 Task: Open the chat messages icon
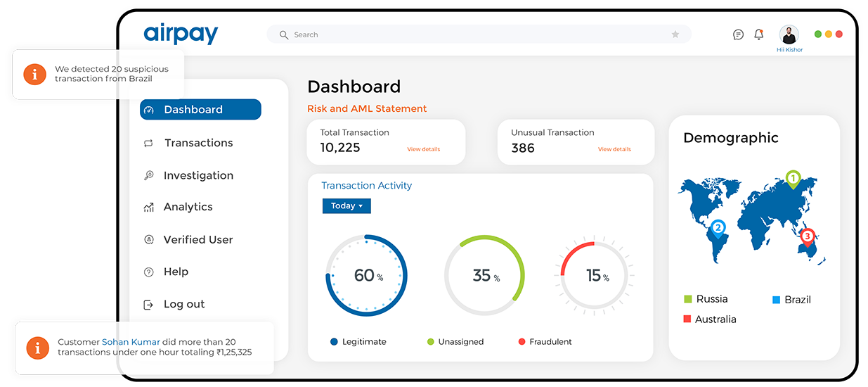(x=738, y=34)
